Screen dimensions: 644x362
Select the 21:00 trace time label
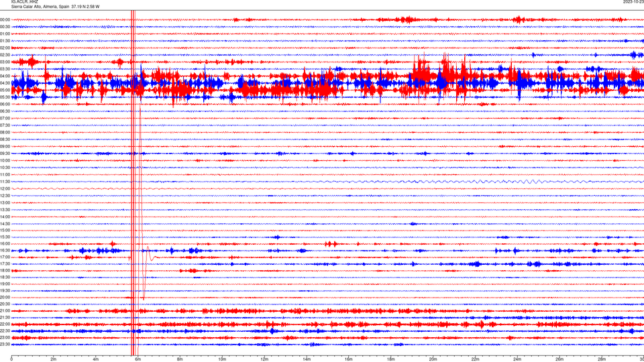(5, 310)
